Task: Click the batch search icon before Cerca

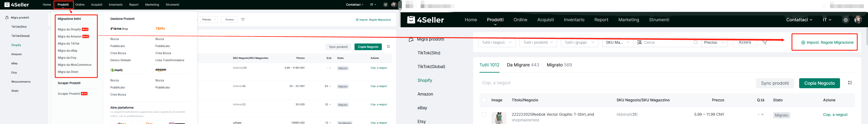Action: tap(639, 43)
